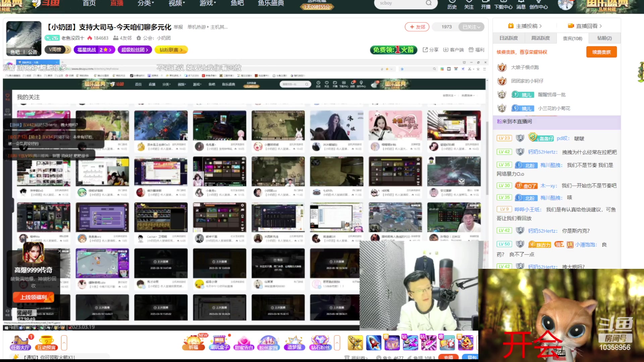The height and width of the screenshot is (362, 644).
Task: Open VIP user 团团家的小轲仔
Action: click(x=527, y=81)
